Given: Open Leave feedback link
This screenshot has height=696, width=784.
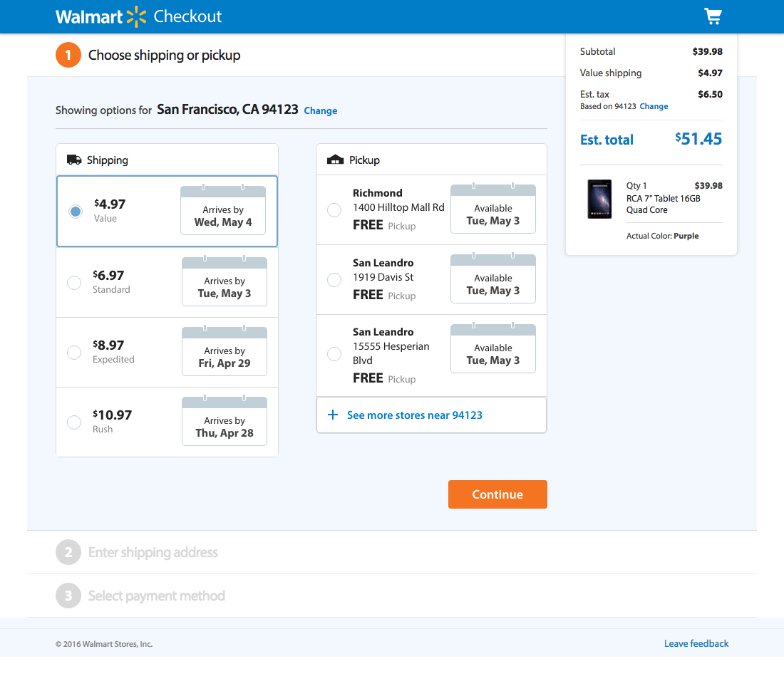Looking at the screenshot, I should click(696, 643).
